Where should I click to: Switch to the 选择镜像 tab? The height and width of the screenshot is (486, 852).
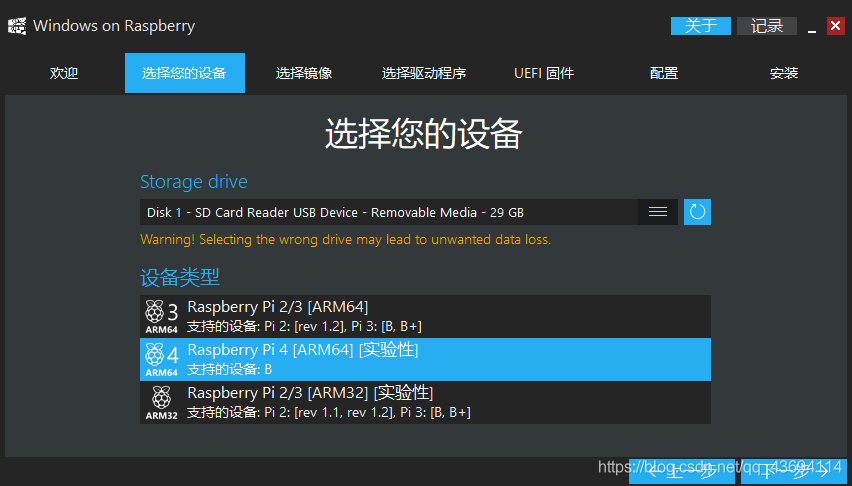point(304,73)
